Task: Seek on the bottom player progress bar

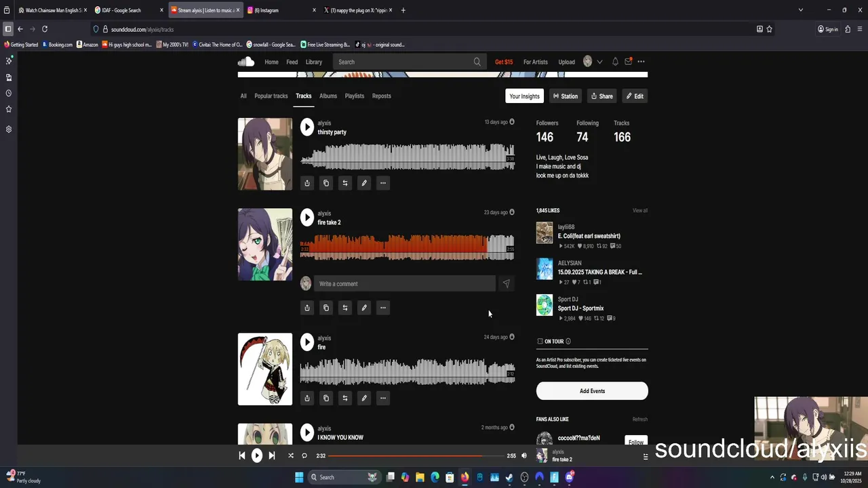Action: (x=416, y=455)
